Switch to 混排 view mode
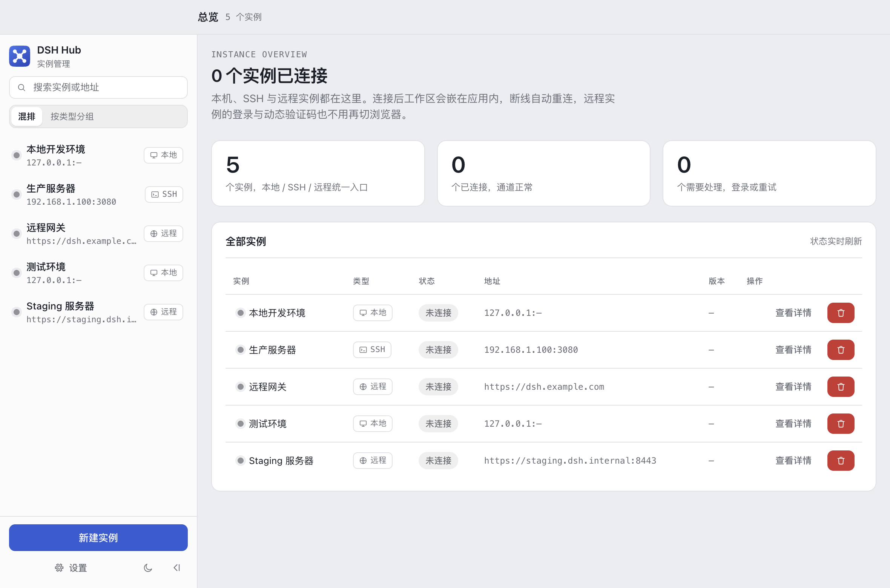The width and height of the screenshot is (890, 588). pyautogui.click(x=27, y=116)
